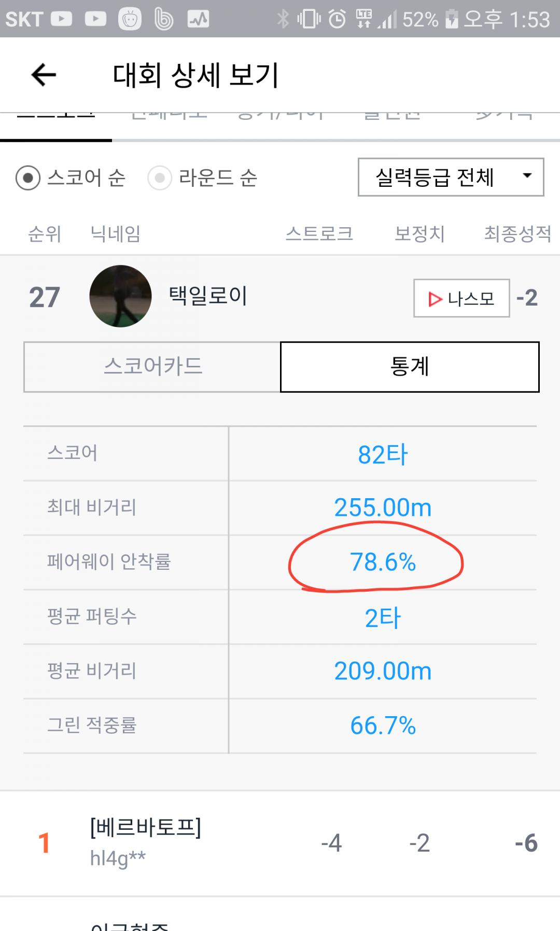
Task: Tap the second YouTube notification icon
Action: 95,20
